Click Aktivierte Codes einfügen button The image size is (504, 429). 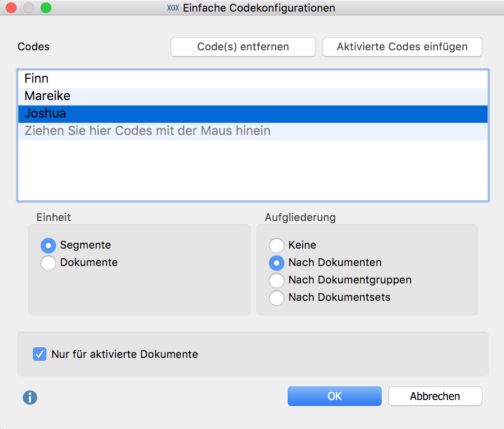[402, 47]
